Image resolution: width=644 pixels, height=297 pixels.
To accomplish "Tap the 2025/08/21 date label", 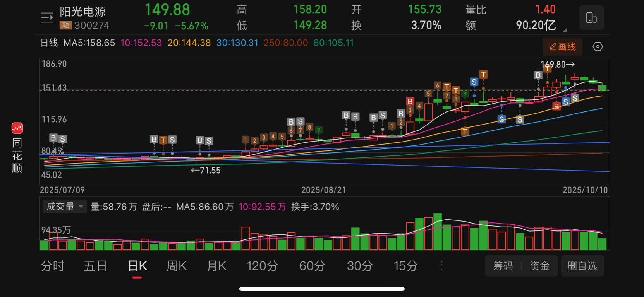I will pos(324,190).
